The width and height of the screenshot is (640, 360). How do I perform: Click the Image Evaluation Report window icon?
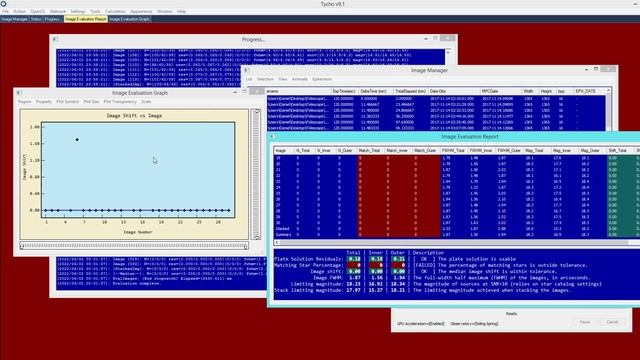pos(273,137)
